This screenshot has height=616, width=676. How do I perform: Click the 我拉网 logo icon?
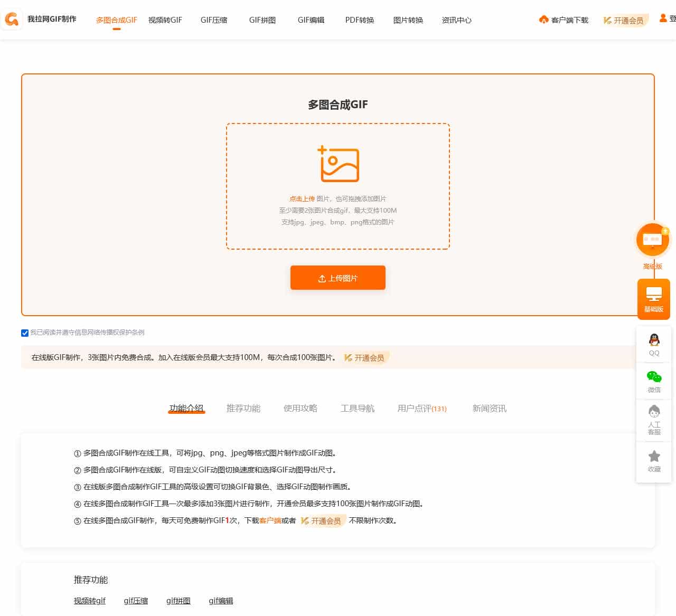coord(11,20)
